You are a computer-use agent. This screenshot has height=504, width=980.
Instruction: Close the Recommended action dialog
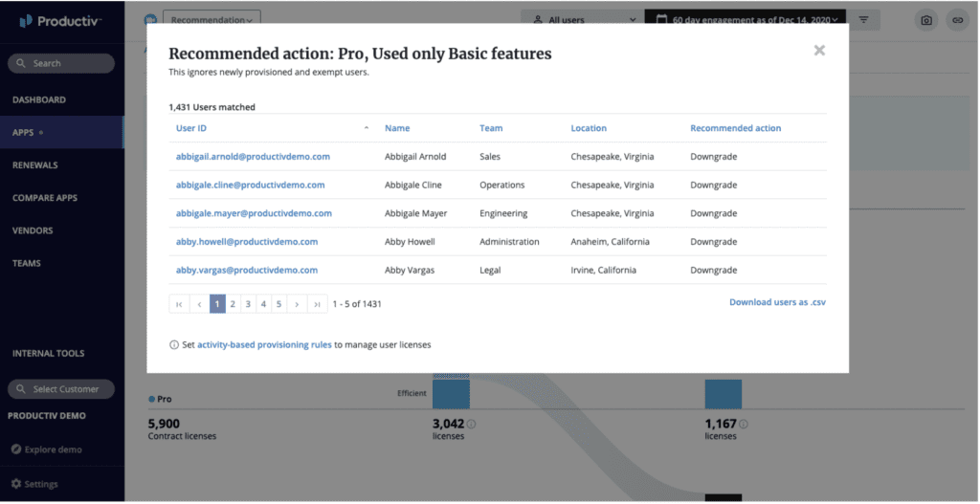click(819, 51)
